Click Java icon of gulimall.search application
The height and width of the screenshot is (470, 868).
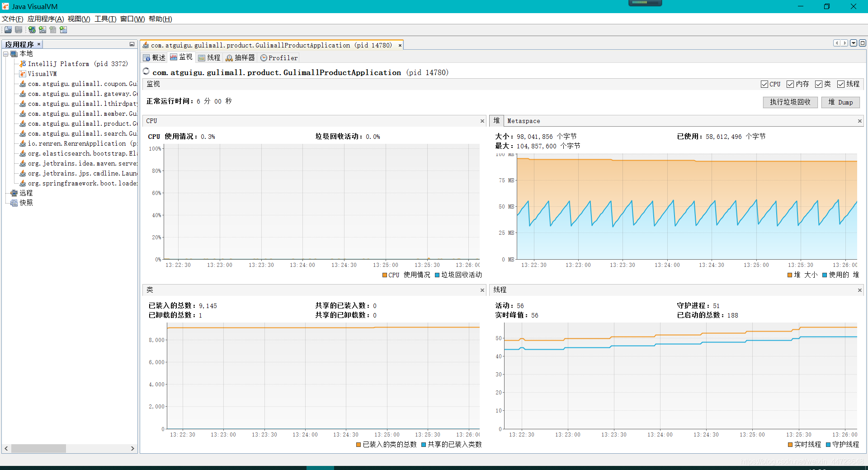click(x=23, y=133)
